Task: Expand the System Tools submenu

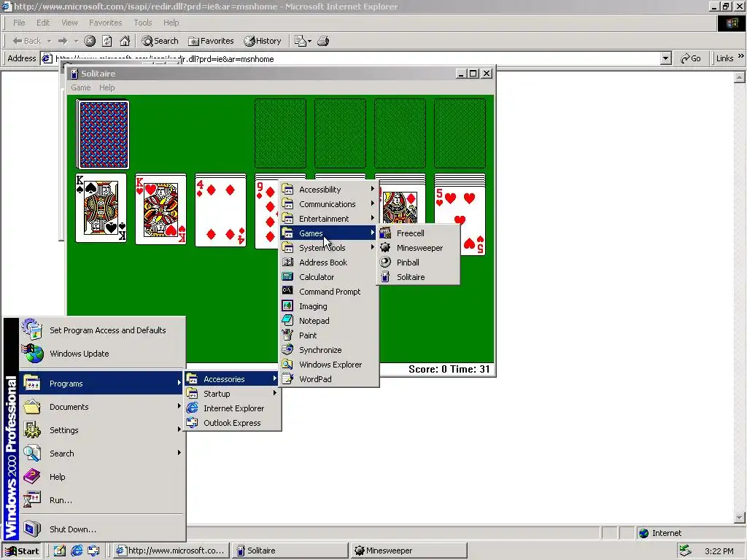Action: pyautogui.click(x=329, y=248)
